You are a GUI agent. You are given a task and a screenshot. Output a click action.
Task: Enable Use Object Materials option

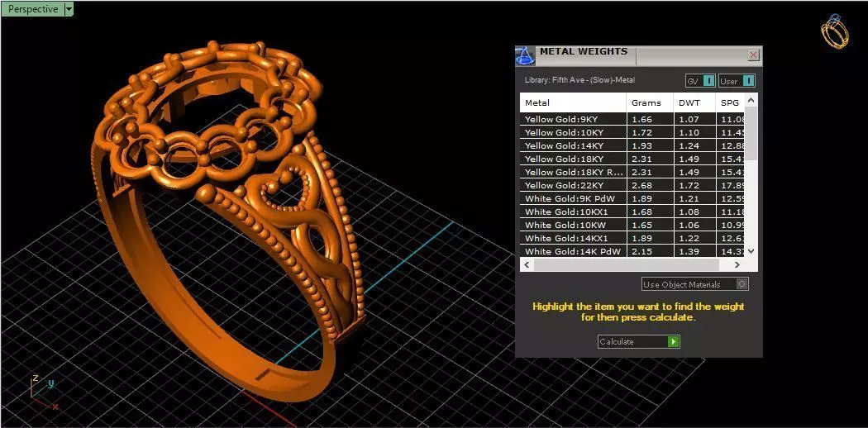click(694, 284)
